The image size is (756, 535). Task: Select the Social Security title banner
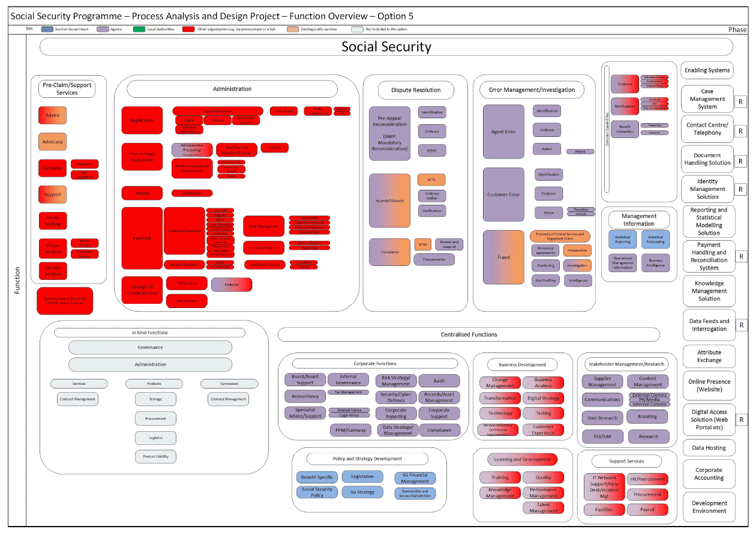[386, 47]
